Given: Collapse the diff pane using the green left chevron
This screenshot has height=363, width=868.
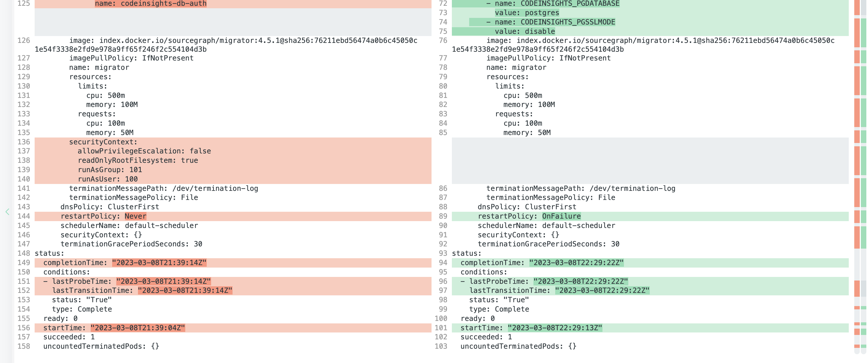Looking at the screenshot, I should click(x=8, y=212).
